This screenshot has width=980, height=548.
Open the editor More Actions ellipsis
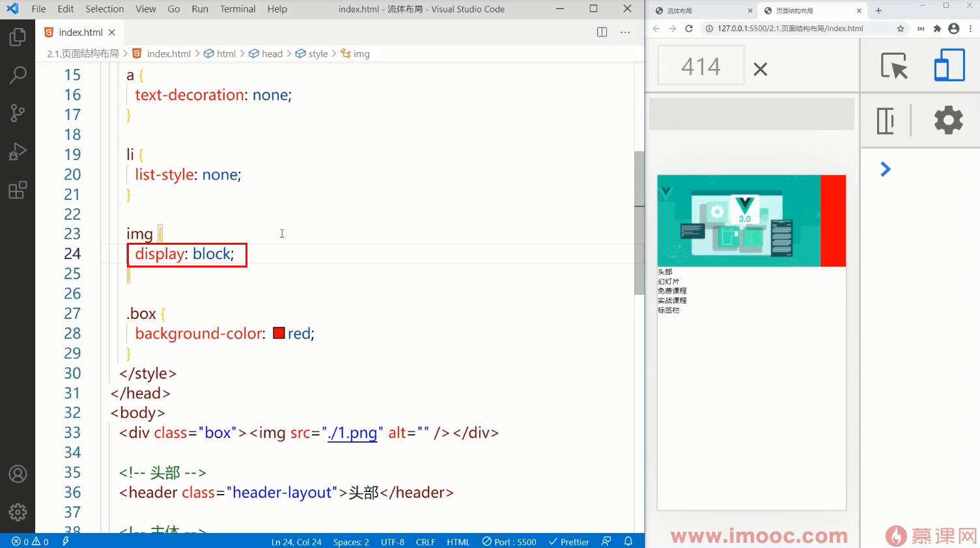pyautogui.click(x=625, y=33)
